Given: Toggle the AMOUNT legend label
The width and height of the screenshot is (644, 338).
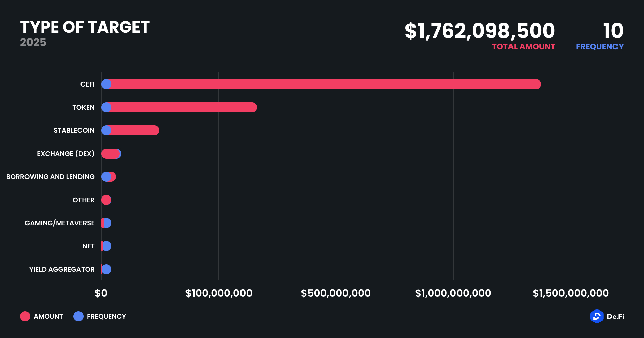Looking at the screenshot, I should pos(48,316).
